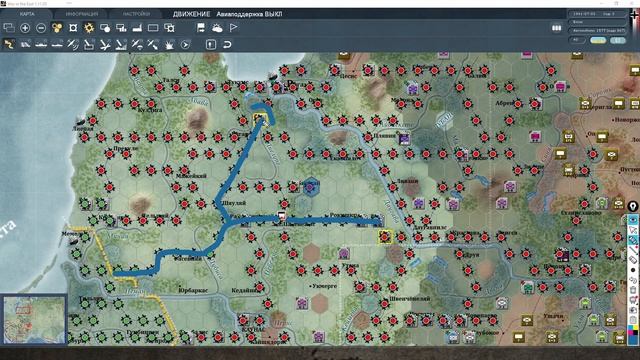Open the НАСТРОЙКИ tab
Viewport: 640px width, 360px height.
tap(136, 14)
